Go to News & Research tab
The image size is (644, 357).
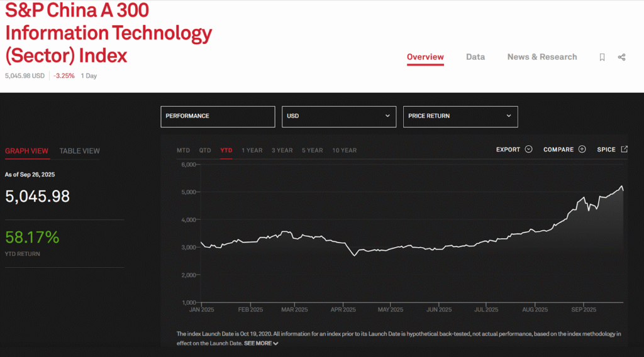pos(541,57)
